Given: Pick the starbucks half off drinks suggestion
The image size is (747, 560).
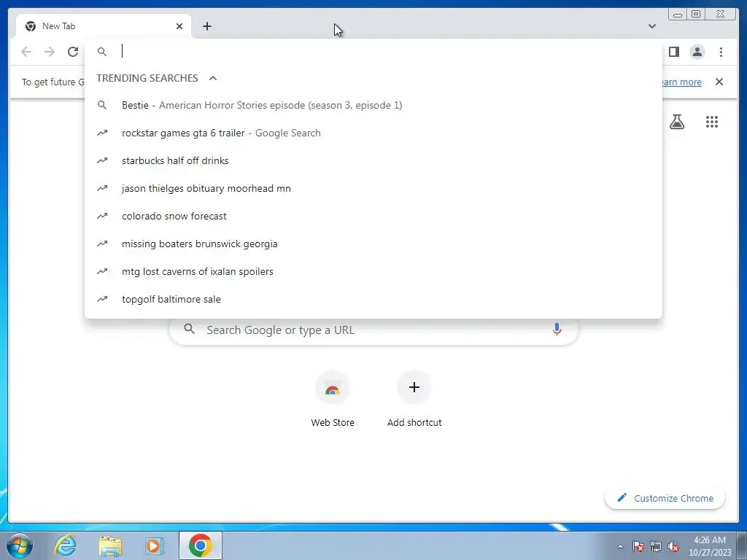Looking at the screenshot, I should click(373, 160).
